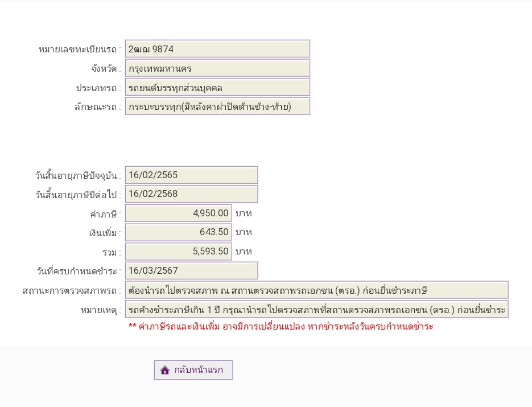The height and width of the screenshot is (407, 532).
Task: Click the รวม label
Action: click(112, 252)
